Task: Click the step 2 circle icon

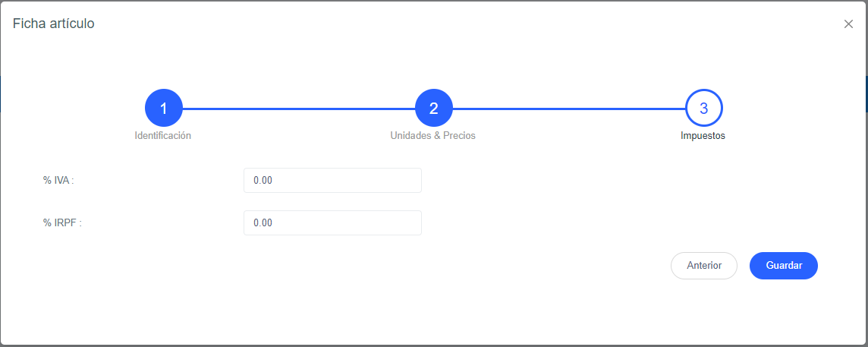Action: [433, 109]
